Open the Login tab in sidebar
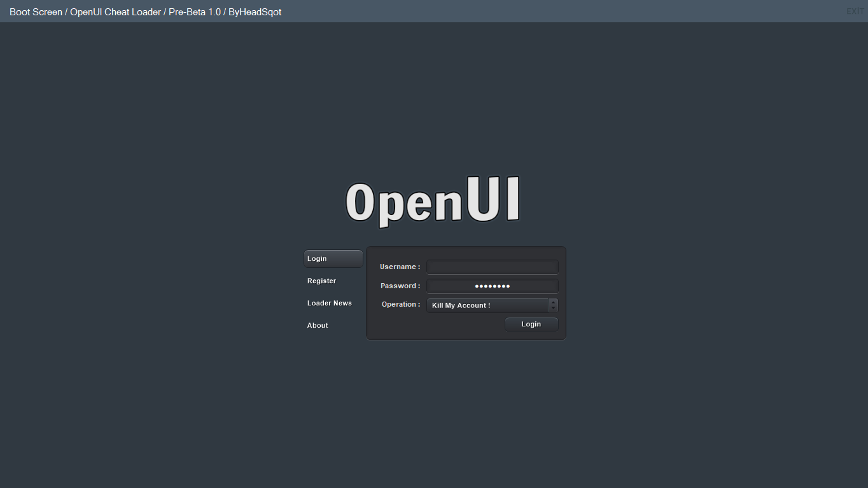 pyautogui.click(x=333, y=258)
